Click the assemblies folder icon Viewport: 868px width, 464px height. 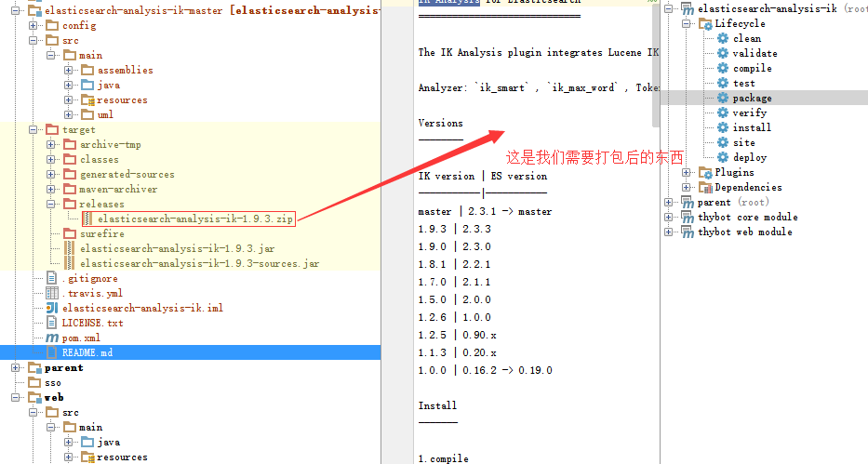tap(87, 70)
